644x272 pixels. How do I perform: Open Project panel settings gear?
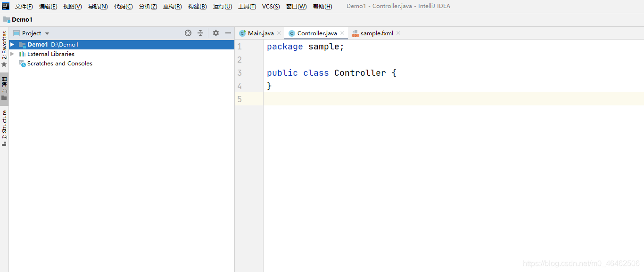coord(216,33)
